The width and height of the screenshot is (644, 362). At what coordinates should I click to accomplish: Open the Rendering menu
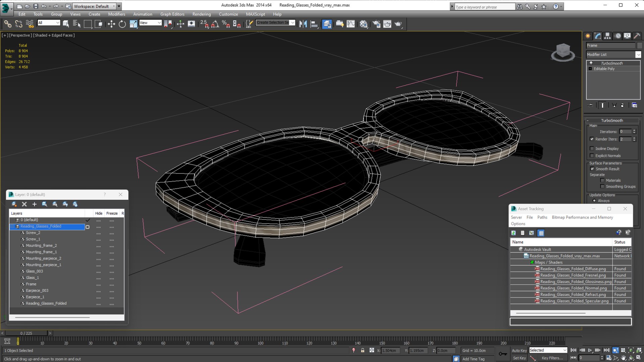(x=201, y=14)
